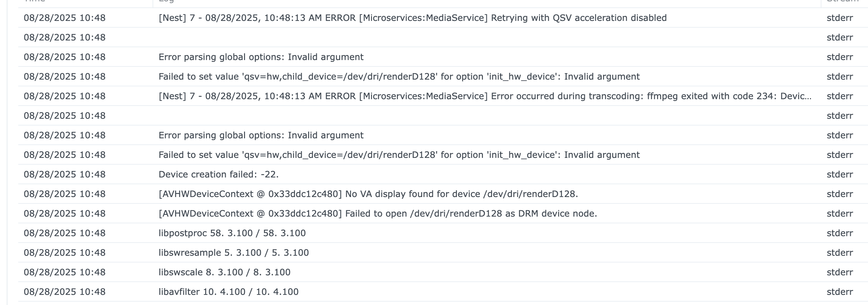The image size is (868, 305).
Task: Select the 'Device creation failed: -22.' log line
Action: pyautogui.click(x=219, y=174)
